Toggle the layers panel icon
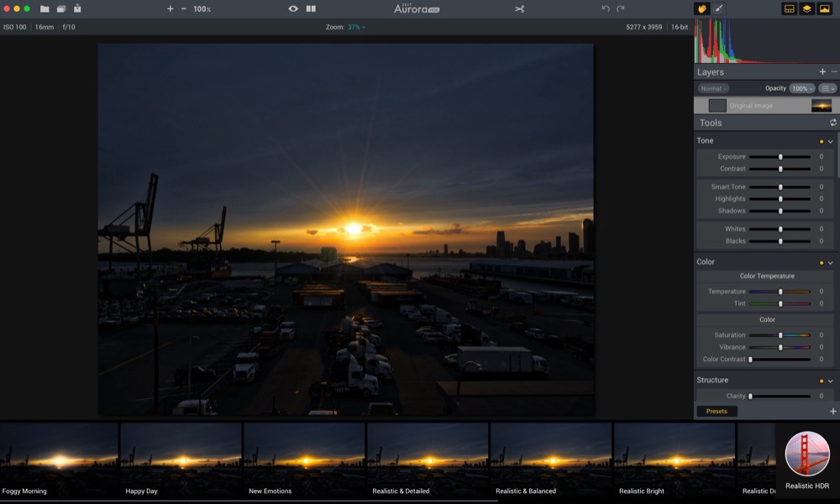 click(806, 8)
